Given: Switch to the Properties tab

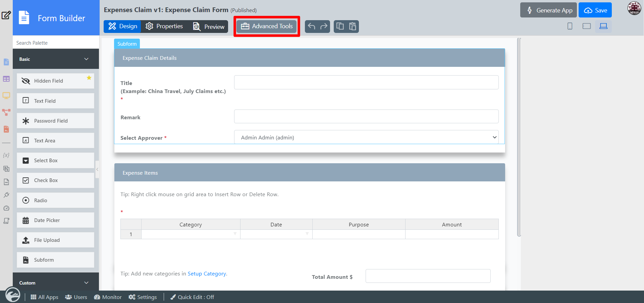Looking at the screenshot, I should 164,26.
